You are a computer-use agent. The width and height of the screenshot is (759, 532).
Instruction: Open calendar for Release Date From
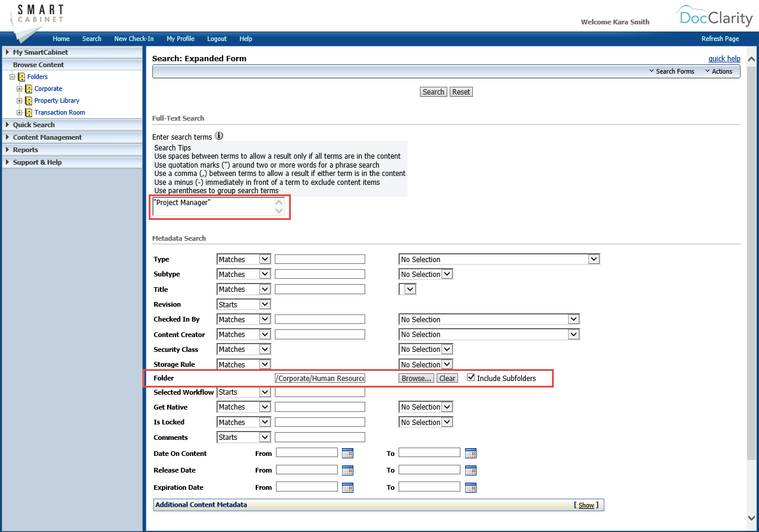[x=347, y=470]
